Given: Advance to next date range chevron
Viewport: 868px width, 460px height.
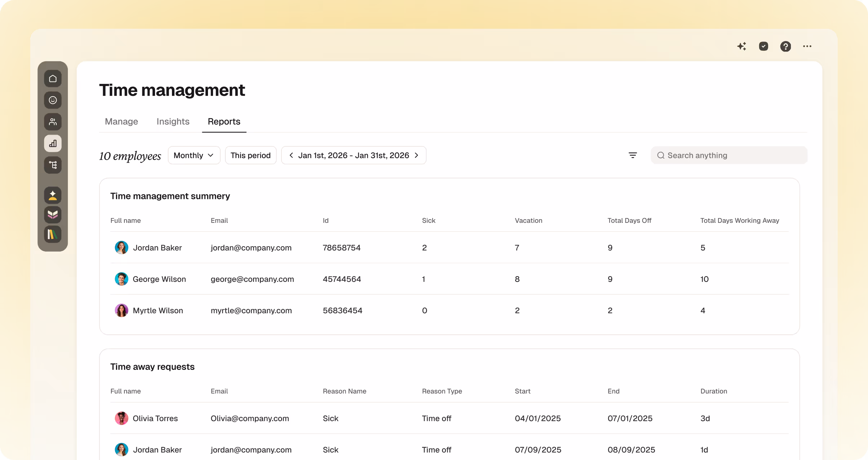Looking at the screenshot, I should point(417,155).
